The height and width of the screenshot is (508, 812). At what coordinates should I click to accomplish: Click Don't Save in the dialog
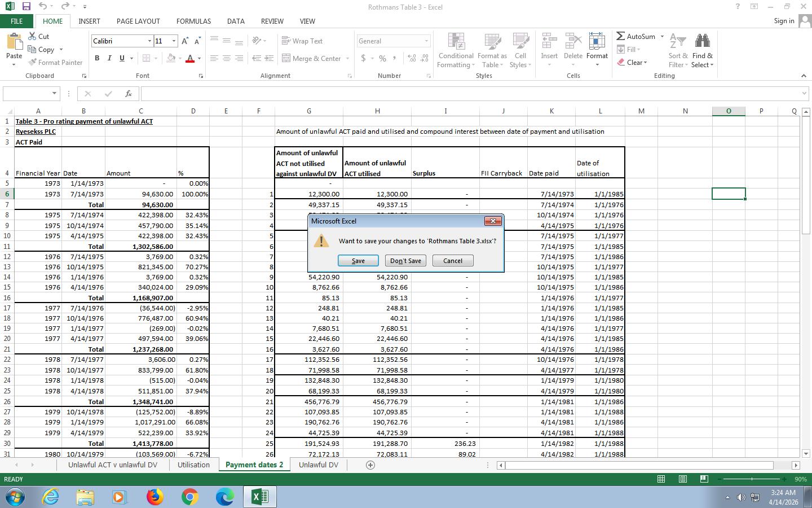(405, 261)
